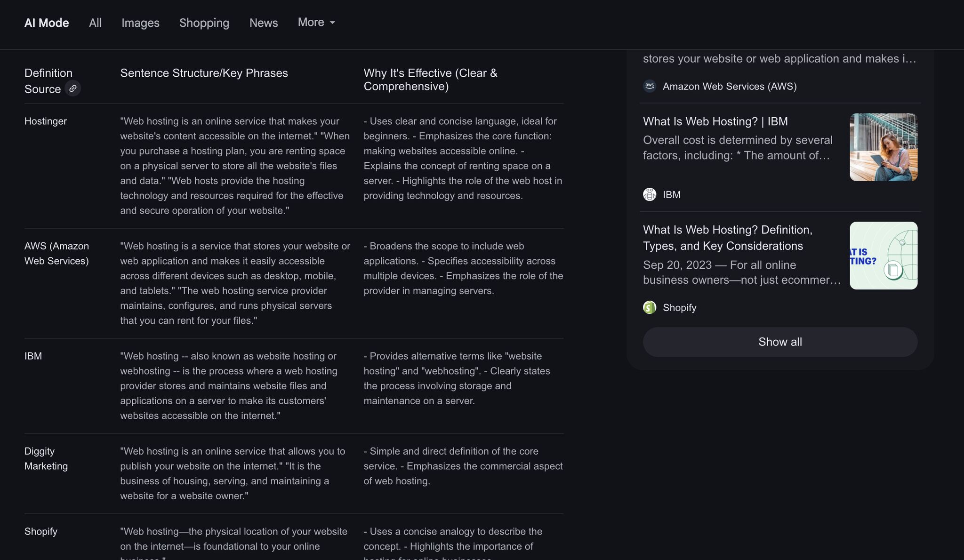Open 'What Is Web Hosting? | IBM' link

pos(715,121)
